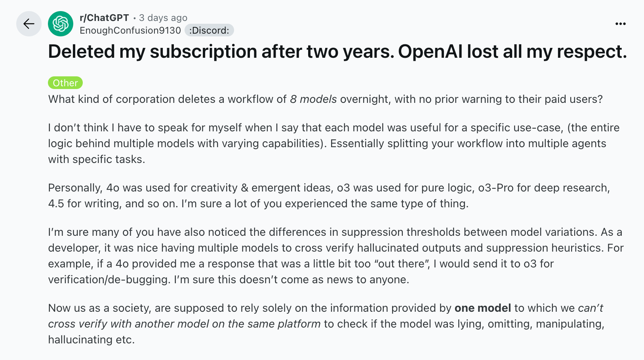Filter posts by the green Other flair
The image size is (644, 360).
pos(65,83)
